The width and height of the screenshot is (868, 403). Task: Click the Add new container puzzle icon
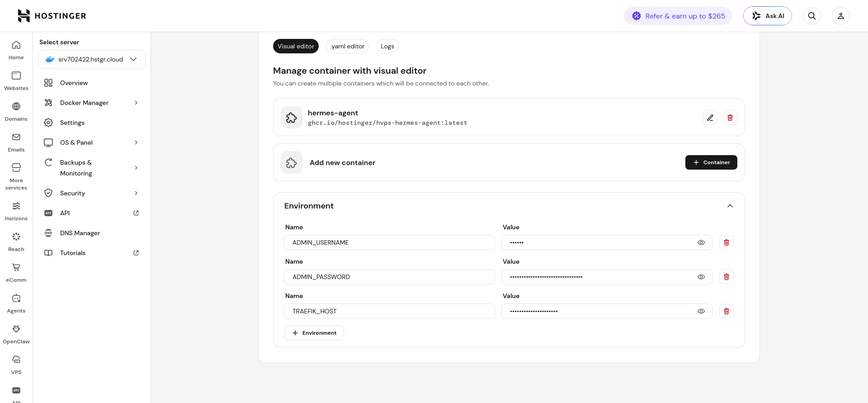(x=292, y=162)
